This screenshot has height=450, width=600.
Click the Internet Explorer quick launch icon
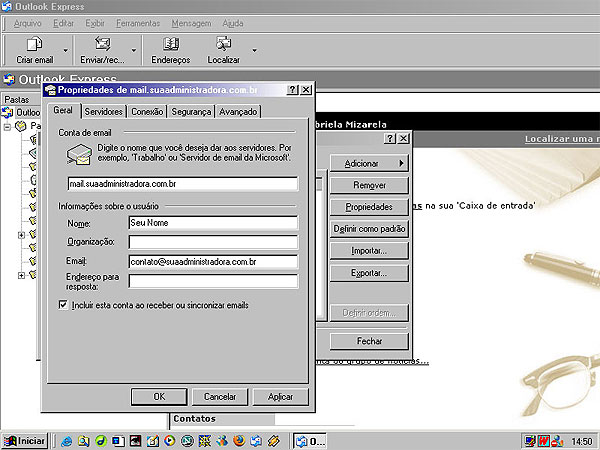[x=67, y=440]
